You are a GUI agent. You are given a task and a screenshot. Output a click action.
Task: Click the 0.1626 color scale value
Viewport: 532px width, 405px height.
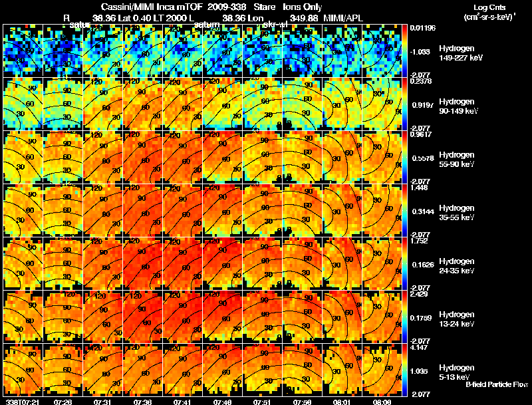click(x=422, y=265)
